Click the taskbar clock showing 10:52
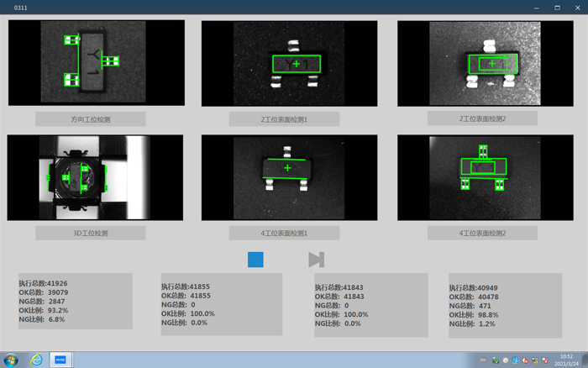 (567, 360)
